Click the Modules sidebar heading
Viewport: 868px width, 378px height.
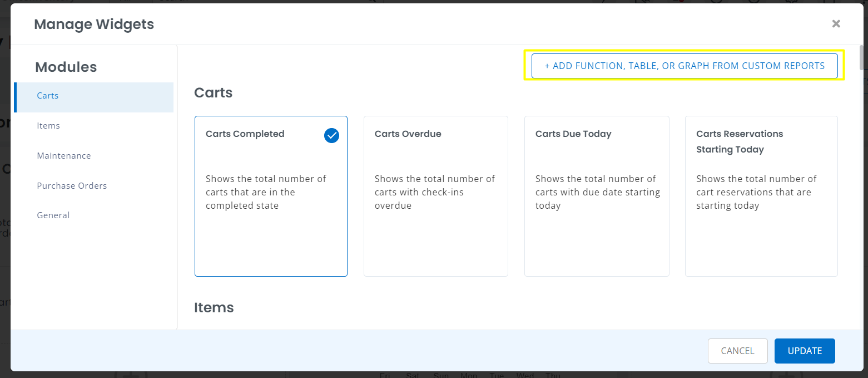point(66,67)
